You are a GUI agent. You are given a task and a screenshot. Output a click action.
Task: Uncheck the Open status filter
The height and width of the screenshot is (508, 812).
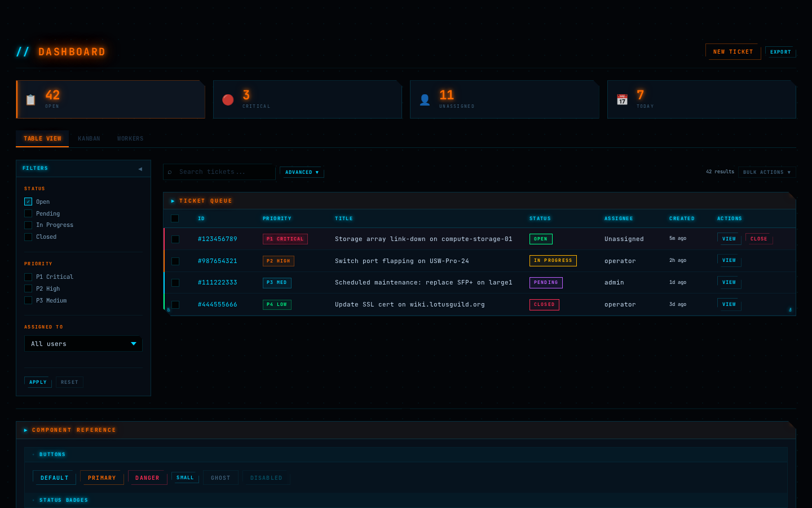coord(28,202)
